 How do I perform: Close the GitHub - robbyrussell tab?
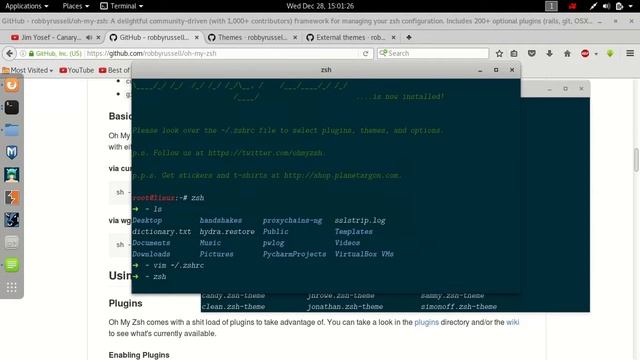(x=197, y=38)
